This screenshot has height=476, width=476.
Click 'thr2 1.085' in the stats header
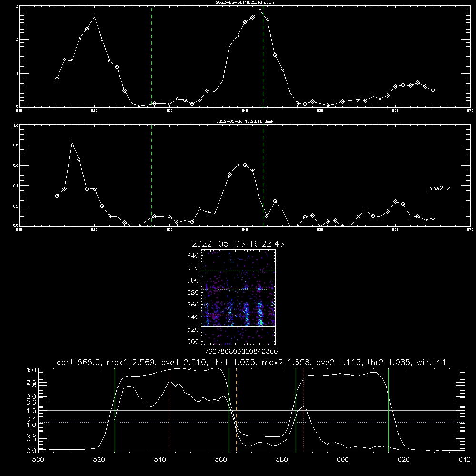pos(389,362)
